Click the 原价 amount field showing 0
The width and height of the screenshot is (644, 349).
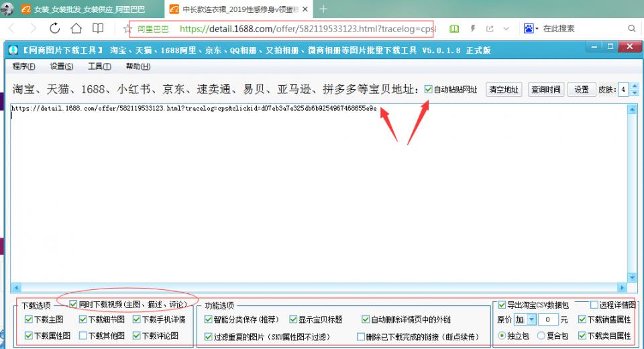547,319
